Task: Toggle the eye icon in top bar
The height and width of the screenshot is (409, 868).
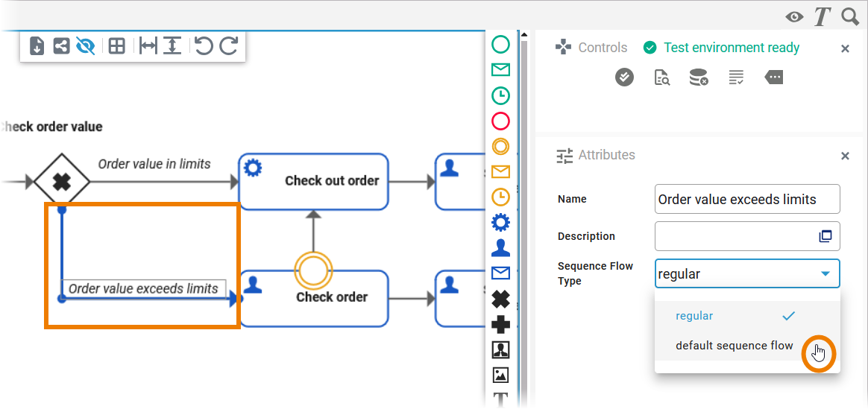Action: tap(794, 16)
